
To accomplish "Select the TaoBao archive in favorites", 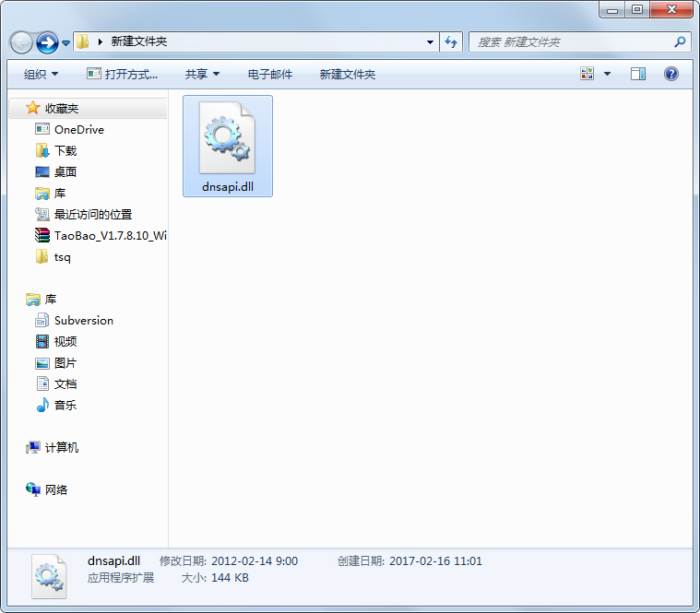I will tap(110, 236).
